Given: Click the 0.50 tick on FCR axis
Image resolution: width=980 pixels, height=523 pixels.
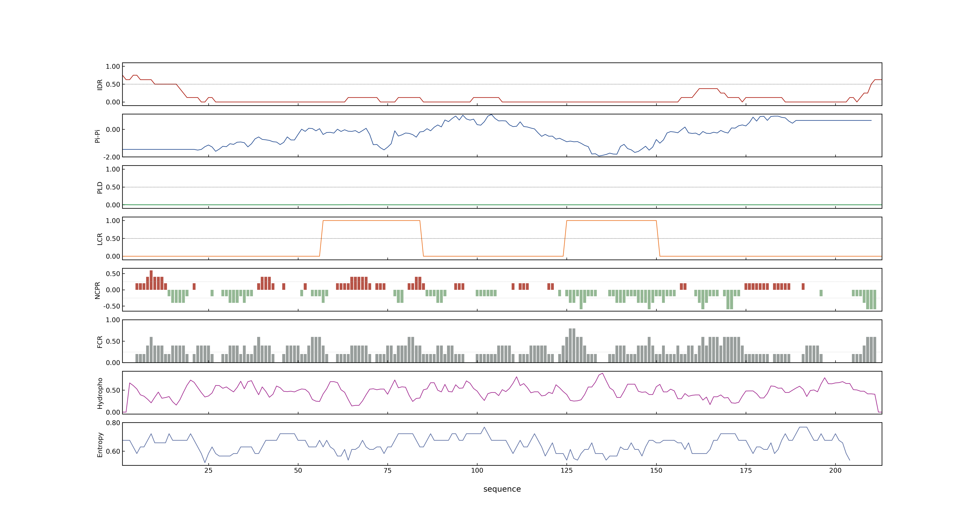Looking at the screenshot, I should pyautogui.click(x=113, y=341).
